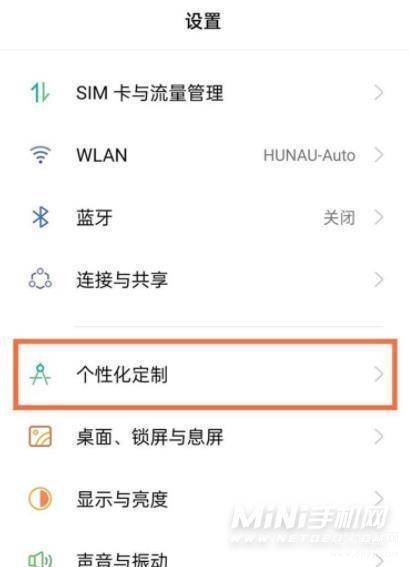This screenshot has width=409, height=567.
Task: Tap the 声音与振动 speaker icon
Action: click(x=40, y=559)
